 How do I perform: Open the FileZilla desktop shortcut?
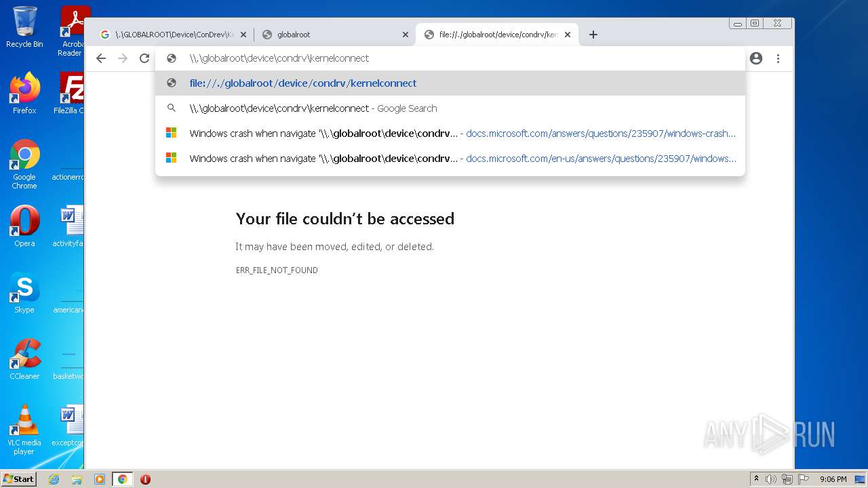pos(70,93)
